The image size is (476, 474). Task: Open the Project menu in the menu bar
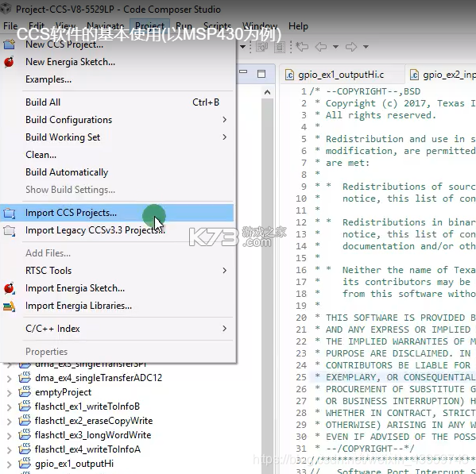click(149, 26)
